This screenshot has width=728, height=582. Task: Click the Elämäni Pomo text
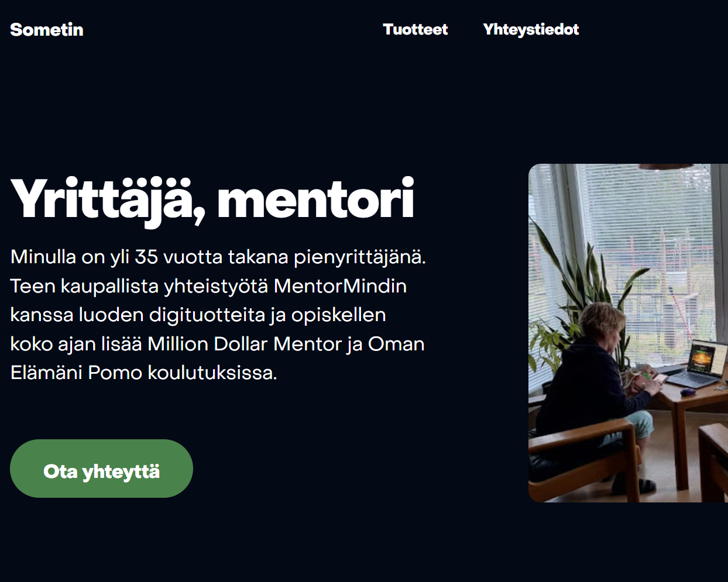click(76, 373)
